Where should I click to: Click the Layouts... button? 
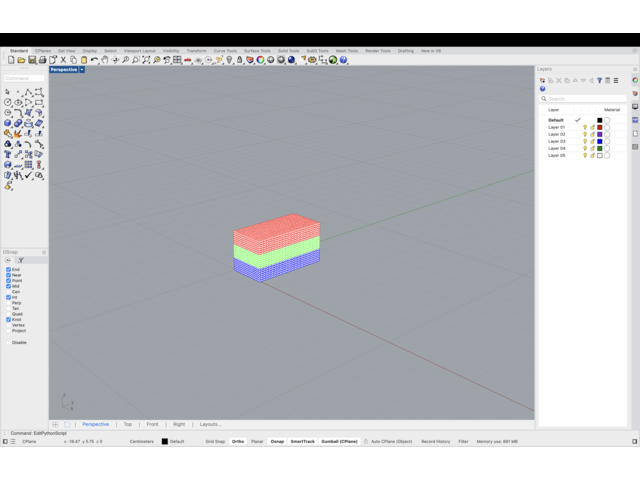click(211, 424)
